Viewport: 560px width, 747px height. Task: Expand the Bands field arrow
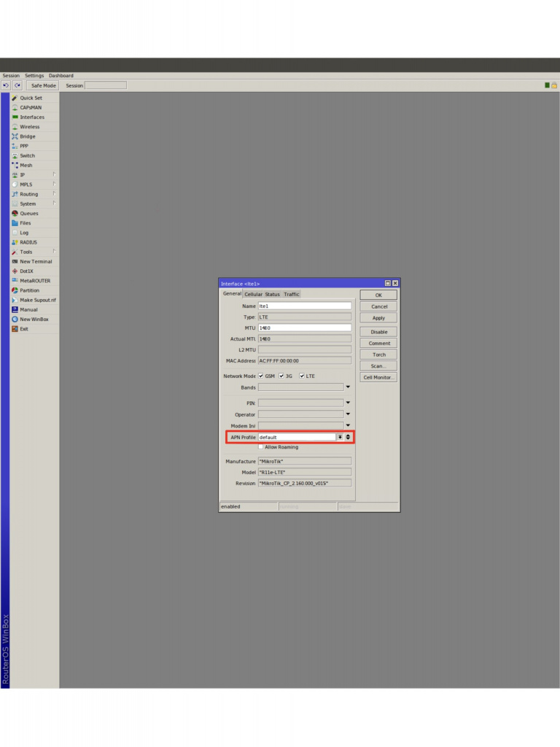pos(348,387)
